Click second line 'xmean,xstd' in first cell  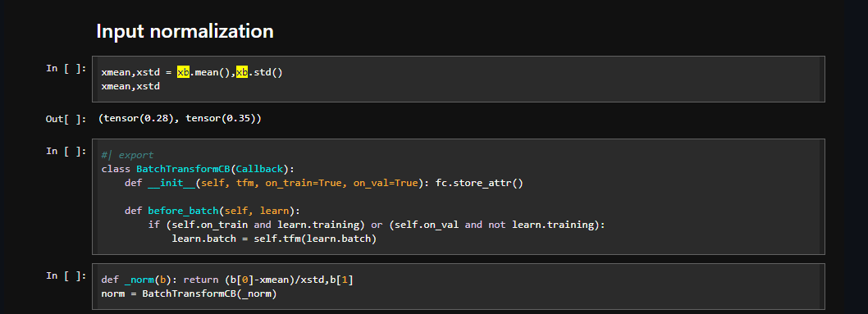click(130, 86)
